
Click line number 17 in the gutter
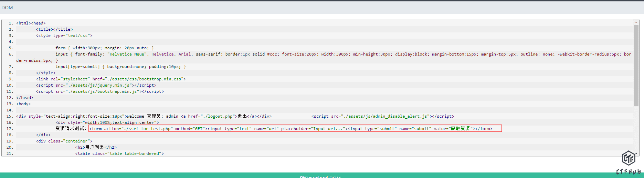click(x=10, y=129)
